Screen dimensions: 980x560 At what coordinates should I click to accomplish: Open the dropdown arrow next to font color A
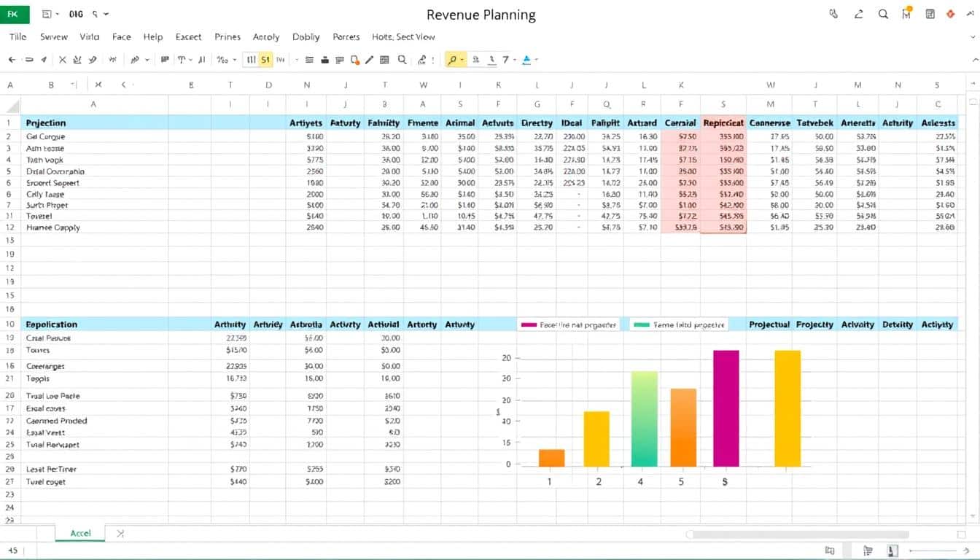coord(536,60)
